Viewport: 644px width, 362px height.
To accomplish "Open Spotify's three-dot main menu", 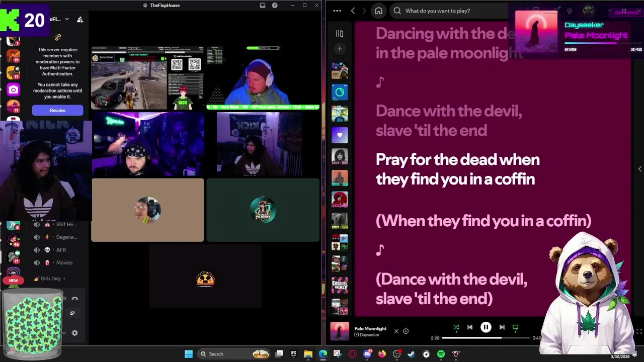I will [x=337, y=11].
